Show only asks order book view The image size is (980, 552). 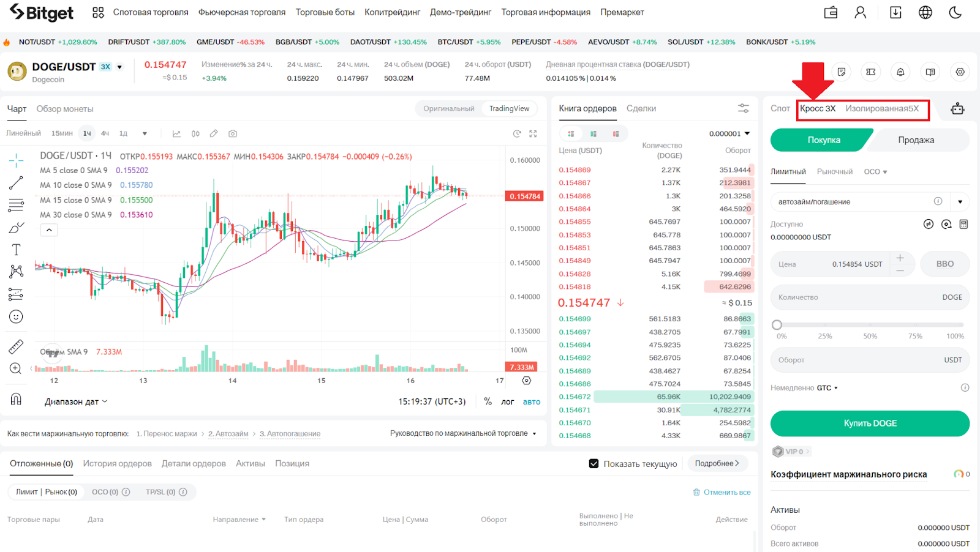pos(616,133)
